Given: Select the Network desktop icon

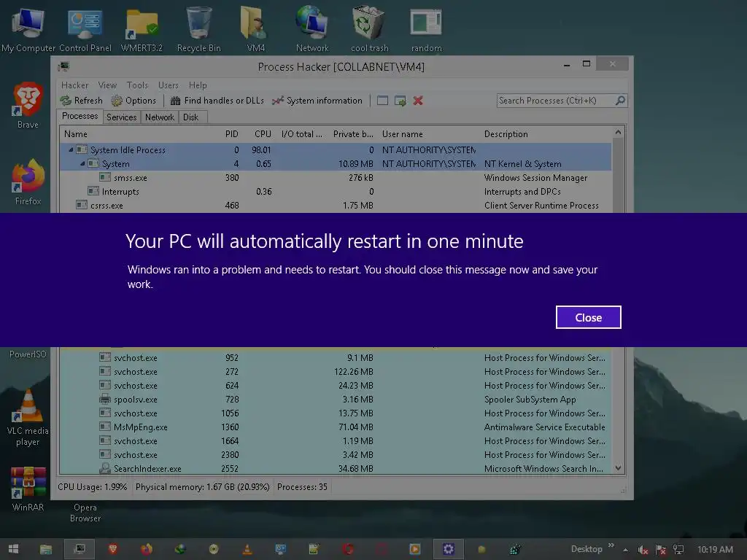Looking at the screenshot, I should pyautogui.click(x=312, y=29).
